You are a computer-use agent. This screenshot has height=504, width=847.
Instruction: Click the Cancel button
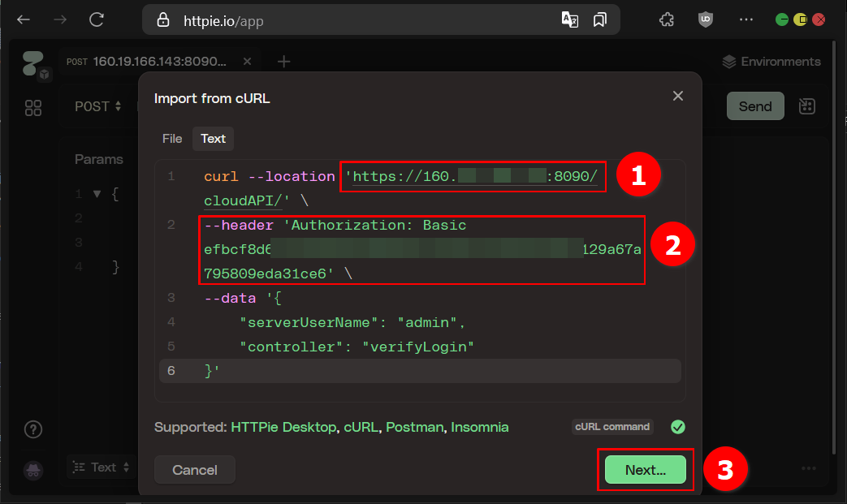pyautogui.click(x=194, y=470)
